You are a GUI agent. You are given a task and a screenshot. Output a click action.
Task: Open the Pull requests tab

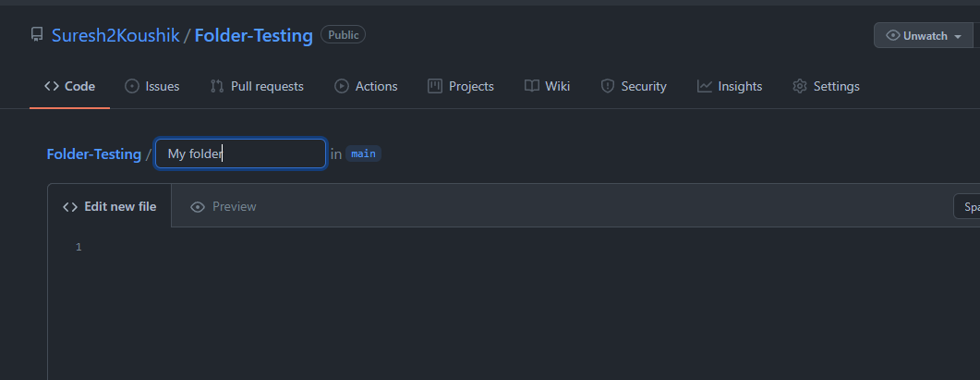tap(257, 86)
